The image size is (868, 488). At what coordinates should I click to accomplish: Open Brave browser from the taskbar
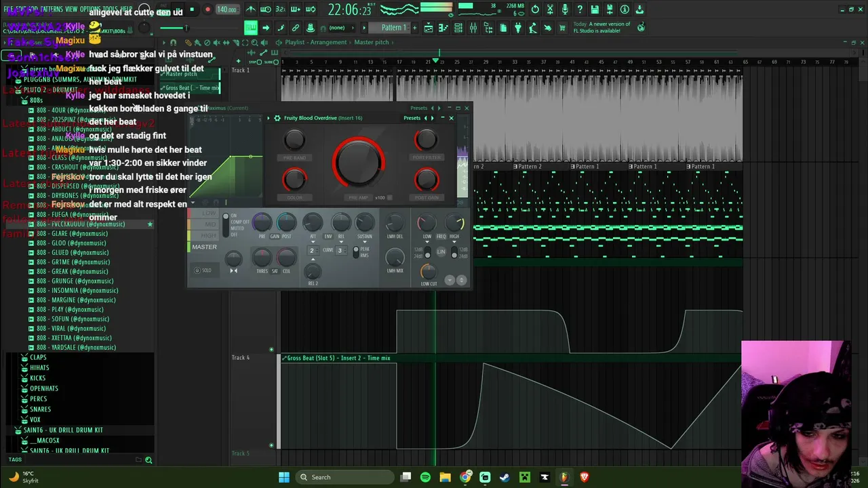[585, 477]
